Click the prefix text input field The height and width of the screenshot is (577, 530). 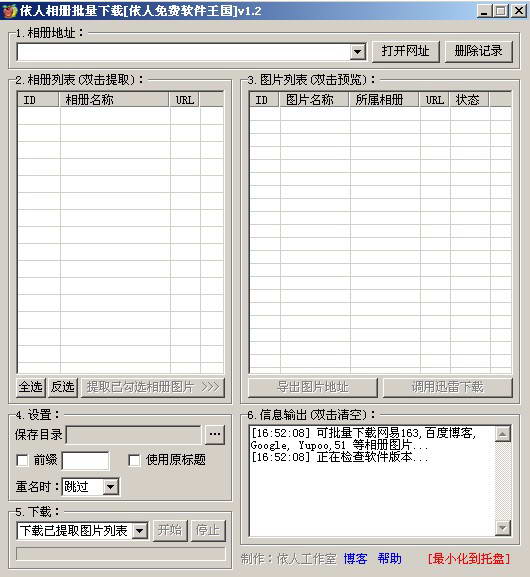tap(85, 461)
